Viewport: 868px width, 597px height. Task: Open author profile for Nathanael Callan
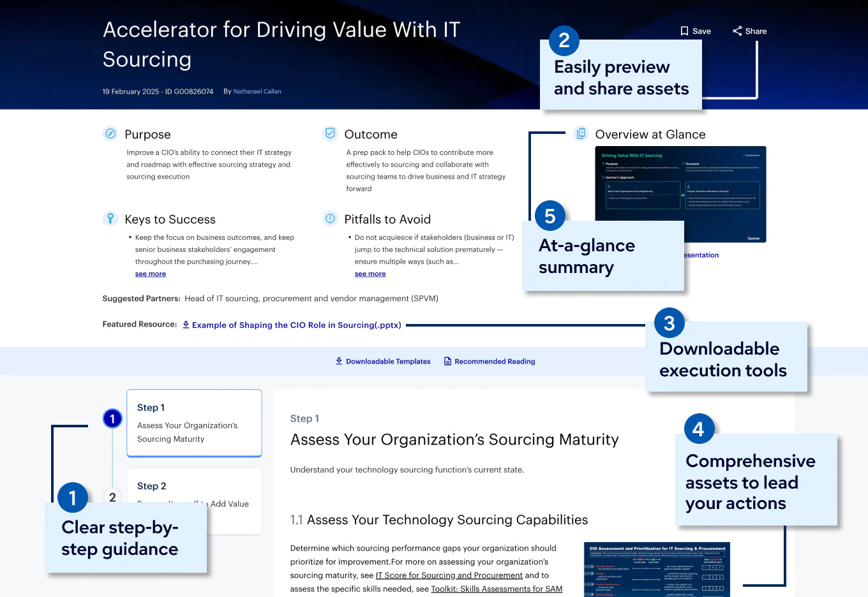[x=257, y=91]
